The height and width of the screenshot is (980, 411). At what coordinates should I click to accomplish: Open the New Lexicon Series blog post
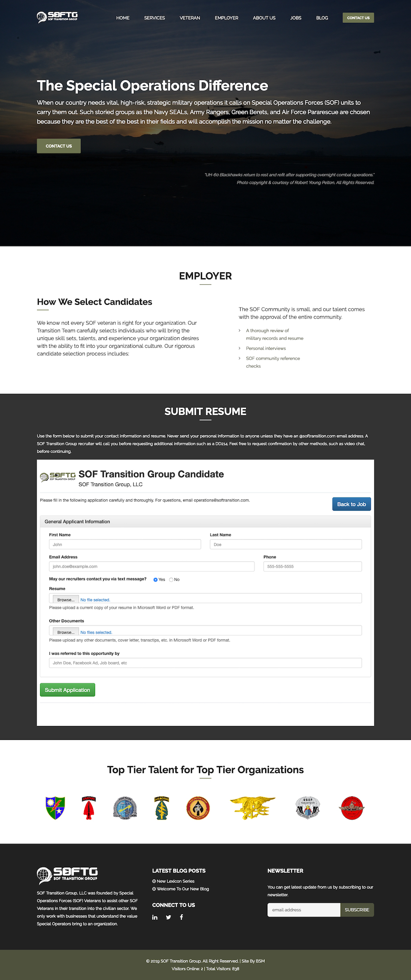tap(175, 881)
